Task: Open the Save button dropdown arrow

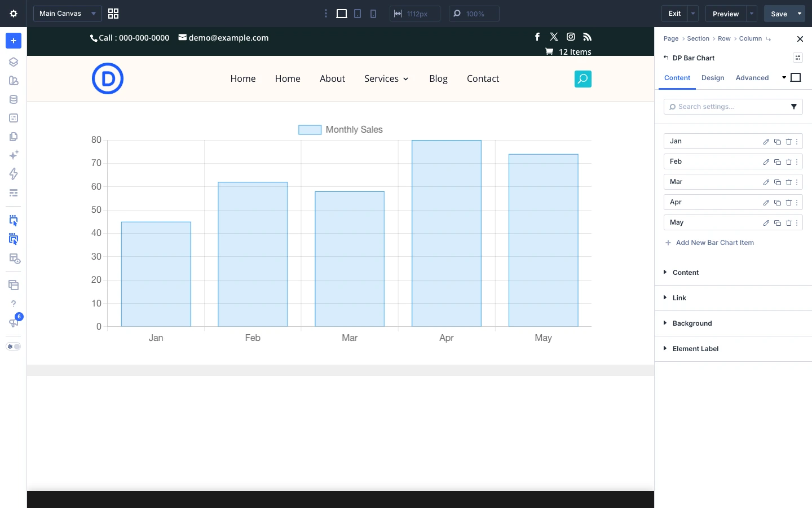Action: [800, 14]
